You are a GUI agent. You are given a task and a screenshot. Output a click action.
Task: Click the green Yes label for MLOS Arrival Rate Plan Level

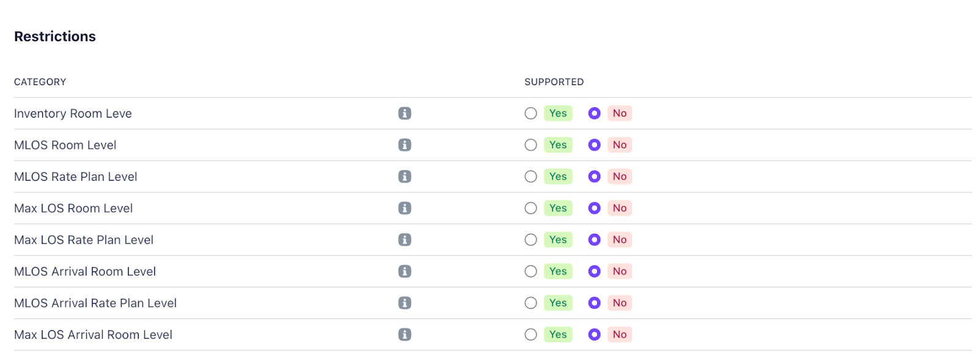(558, 303)
